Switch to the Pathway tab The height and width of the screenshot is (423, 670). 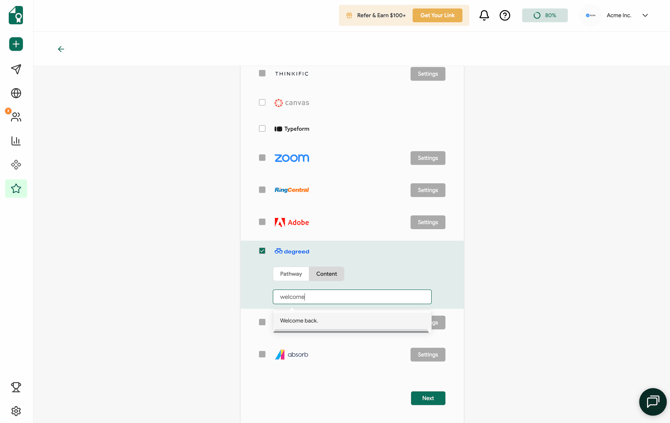pos(291,274)
